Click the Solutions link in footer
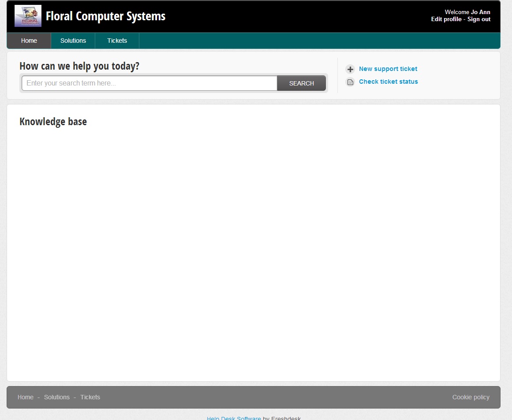Viewport: 512px width, 420px height. 57,397
